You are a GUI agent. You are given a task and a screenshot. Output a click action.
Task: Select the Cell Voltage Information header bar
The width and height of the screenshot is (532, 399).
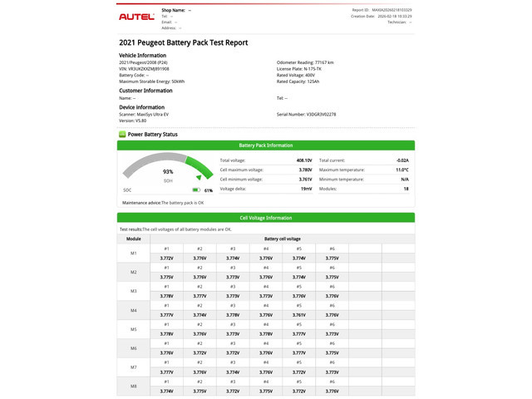[x=265, y=218]
